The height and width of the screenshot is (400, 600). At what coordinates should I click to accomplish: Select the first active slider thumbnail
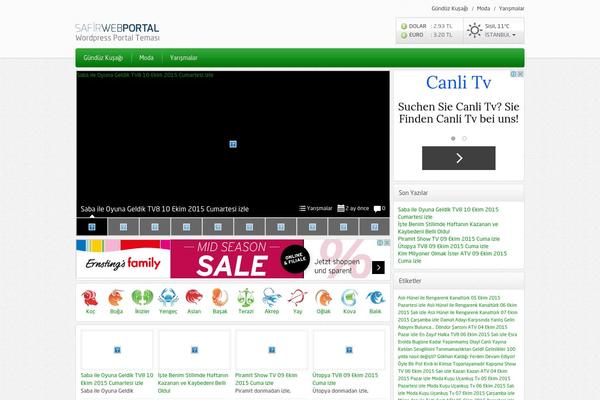coord(92,227)
